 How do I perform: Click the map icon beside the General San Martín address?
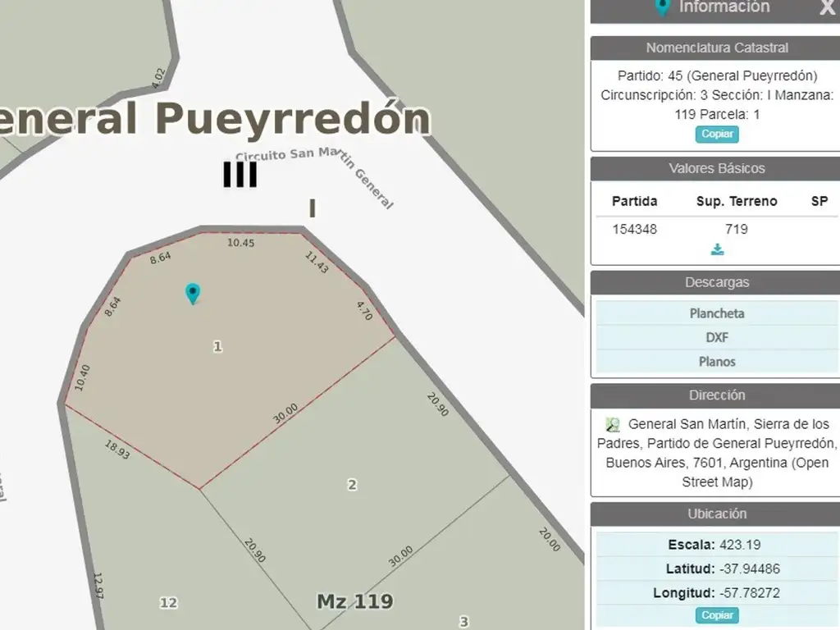pos(613,425)
